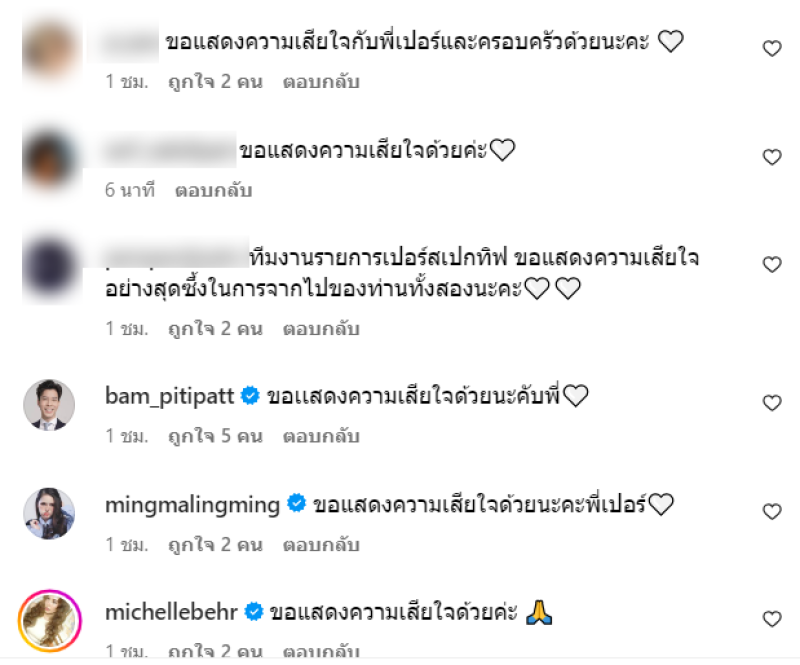Like mingmalingming's comment with heart icon
The width and height of the screenshot is (800, 665).
pos(772,511)
